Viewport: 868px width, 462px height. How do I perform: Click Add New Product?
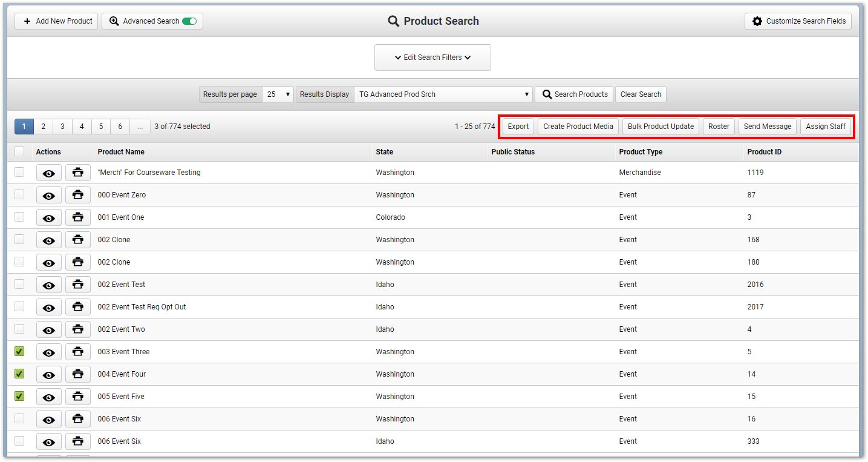click(x=56, y=21)
